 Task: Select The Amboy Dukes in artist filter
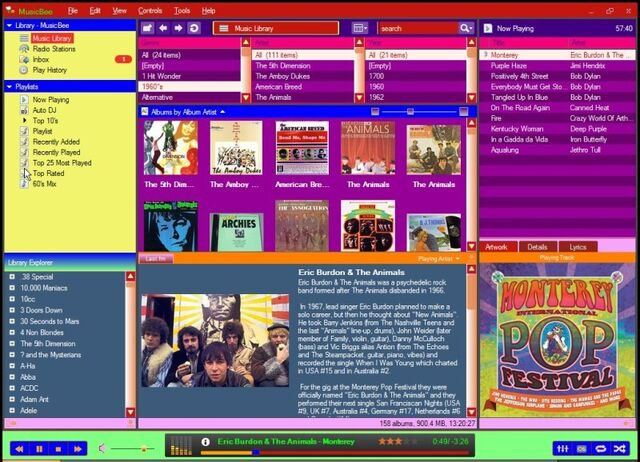(x=303, y=76)
